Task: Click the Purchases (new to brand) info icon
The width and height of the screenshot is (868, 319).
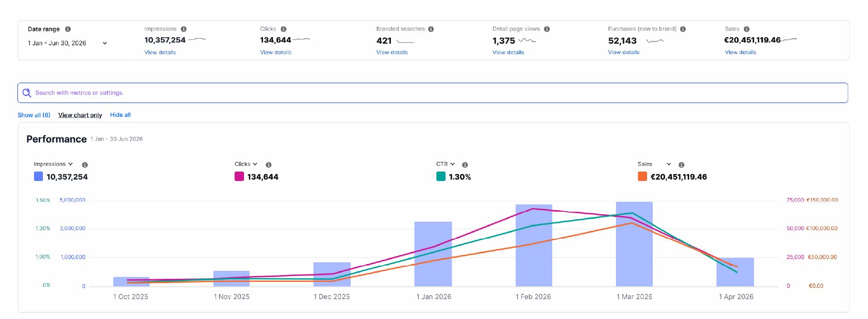Action: [x=683, y=29]
